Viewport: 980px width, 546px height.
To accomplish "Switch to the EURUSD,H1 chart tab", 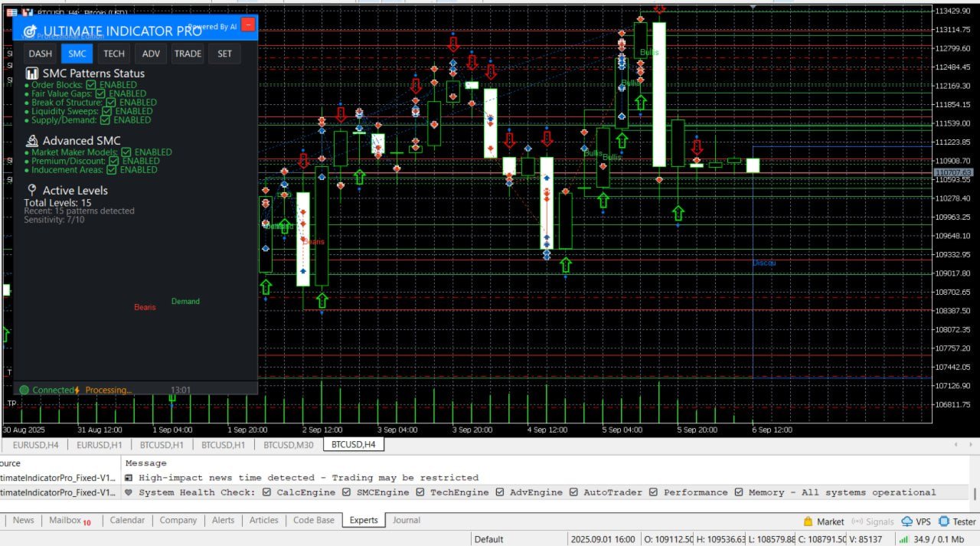I will tap(100, 444).
